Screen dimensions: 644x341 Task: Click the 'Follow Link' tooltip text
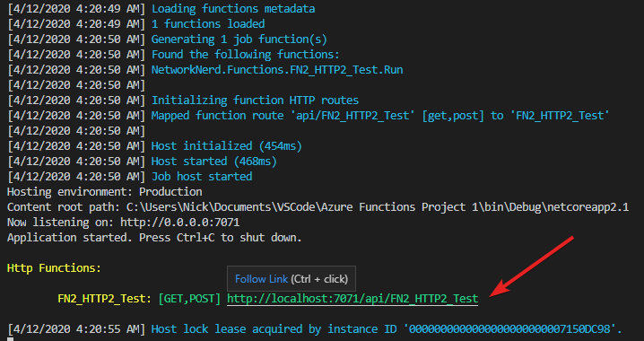coord(261,279)
